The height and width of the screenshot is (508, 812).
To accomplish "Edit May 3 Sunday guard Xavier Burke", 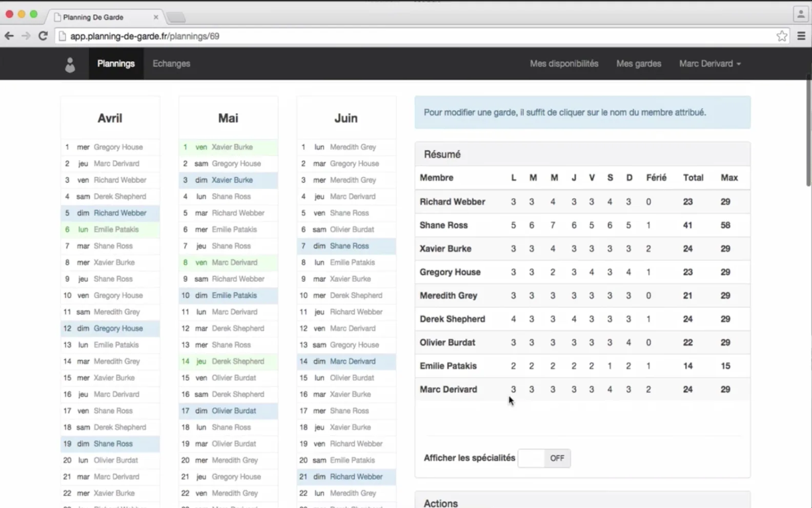I will (x=232, y=180).
